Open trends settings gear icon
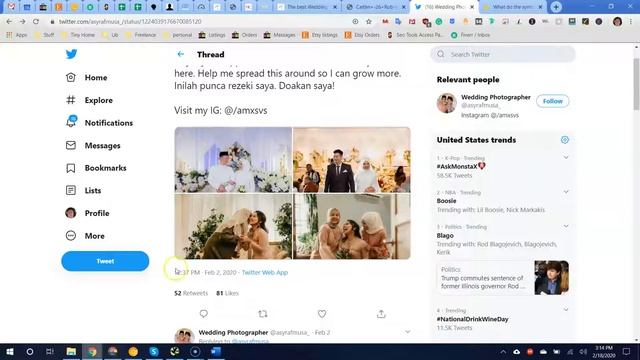The image size is (640, 360). pos(565,140)
